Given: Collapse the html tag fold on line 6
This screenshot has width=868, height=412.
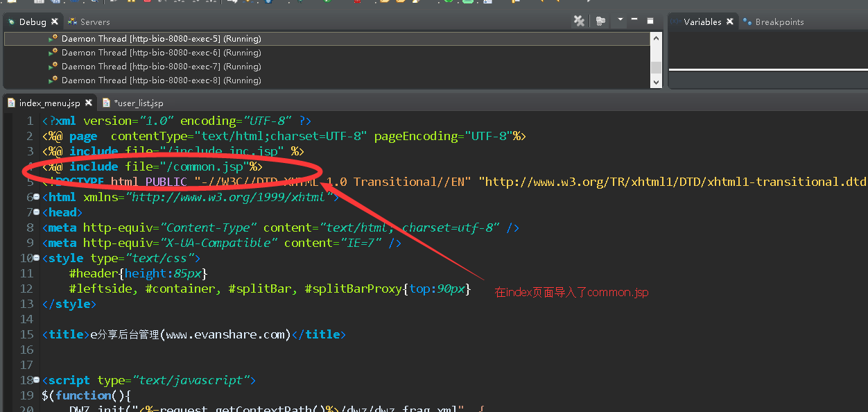Looking at the screenshot, I should [x=36, y=197].
